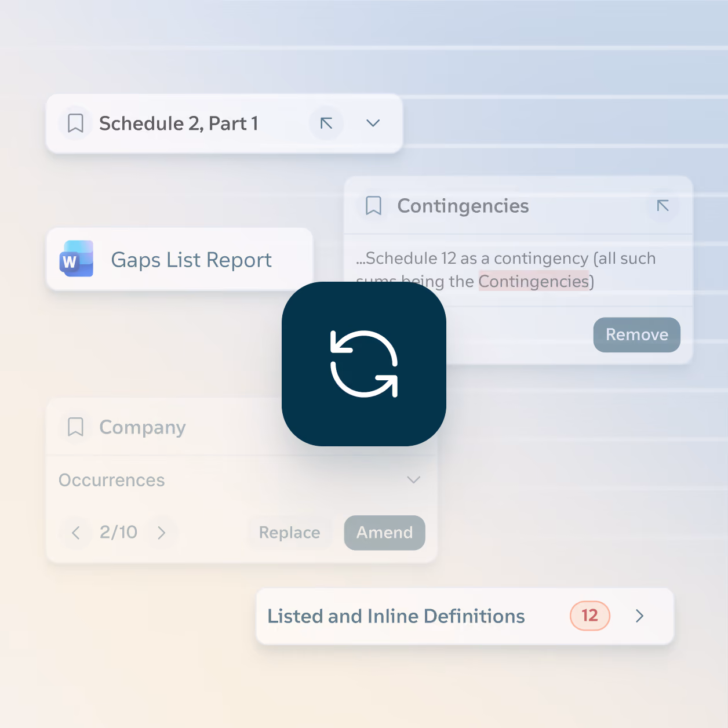Click the bookmark icon beside Schedule 2, Part 1
Image resolution: width=728 pixels, height=728 pixels.
tap(76, 123)
